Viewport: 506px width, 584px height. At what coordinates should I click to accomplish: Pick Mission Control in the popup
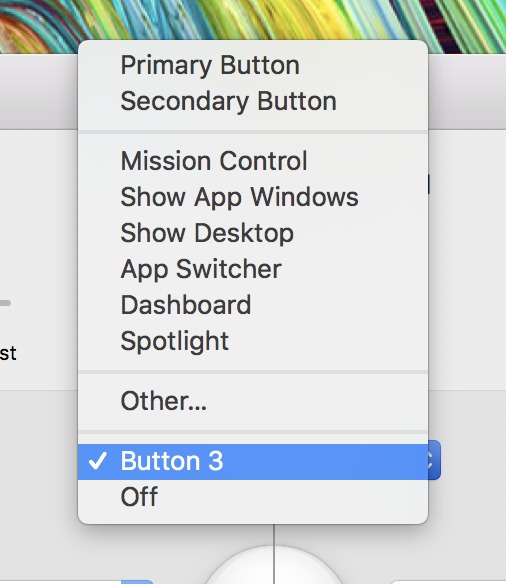(x=253, y=161)
